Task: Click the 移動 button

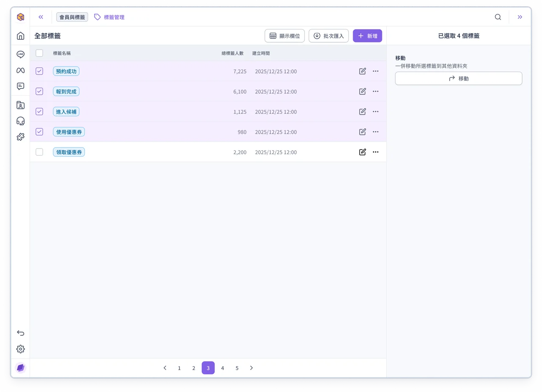Action: coord(459,78)
